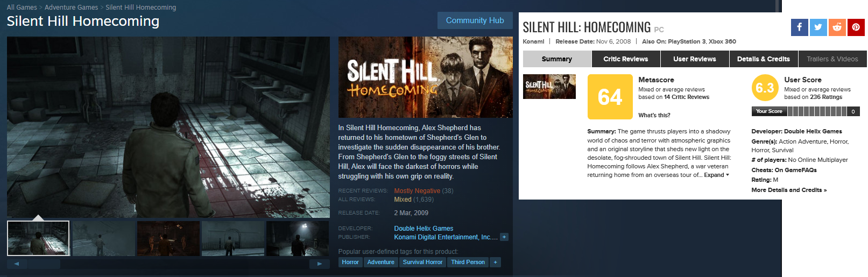The width and height of the screenshot is (868, 277).
Task: Select Details & Credits tab
Action: pyautogui.click(x=763, y=59)
